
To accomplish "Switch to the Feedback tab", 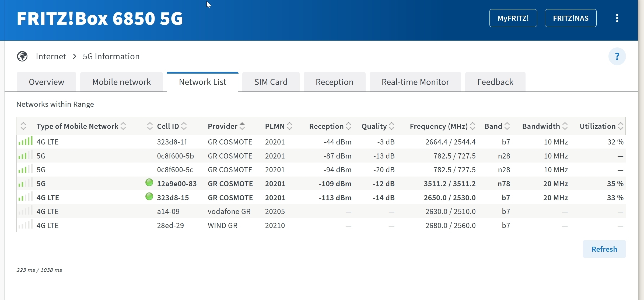I will point(495,82).
